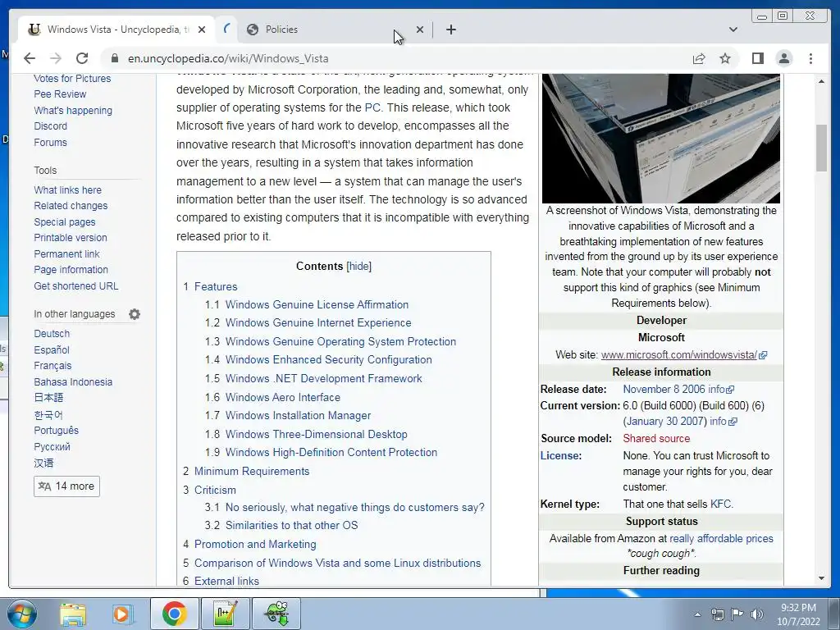Open really affordable prices Amazon link
Image resolution: width=840 pixels, height=630 pixels.
pyautogui.click(x=721, y=538)
